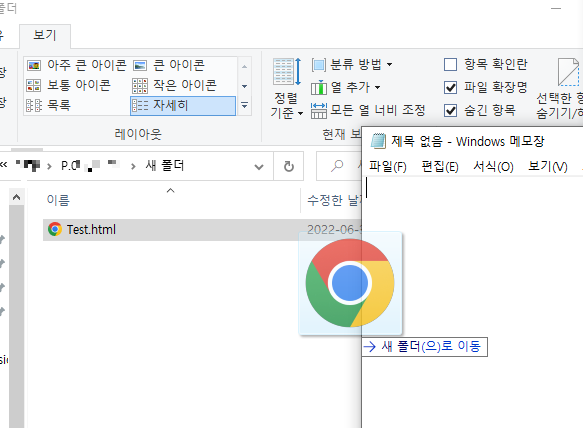Click Chrome icon of Test.html
Viewport: 583px width, 428px height.
[x=55, y=229]
